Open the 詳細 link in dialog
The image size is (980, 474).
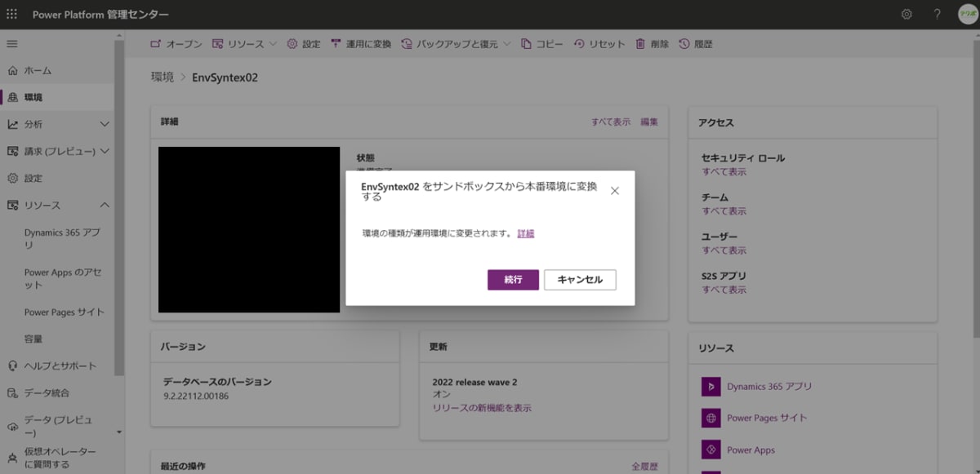pos(526,233)
